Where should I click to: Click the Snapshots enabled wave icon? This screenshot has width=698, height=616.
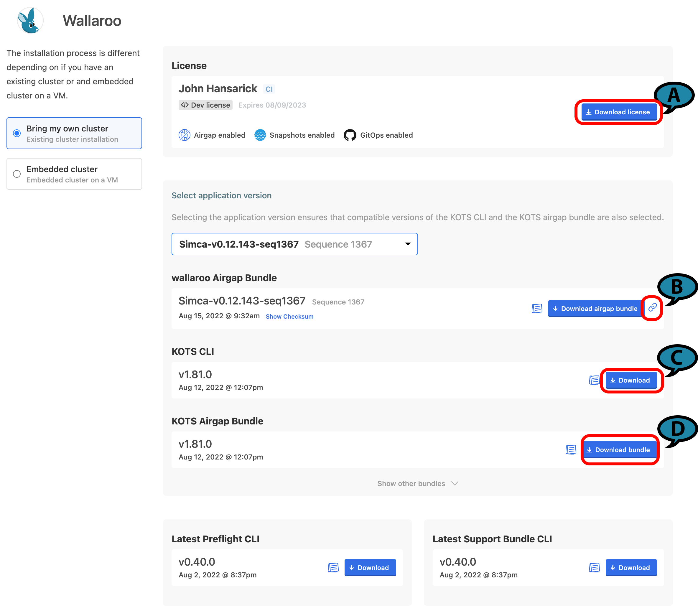(x=260, y=135)
